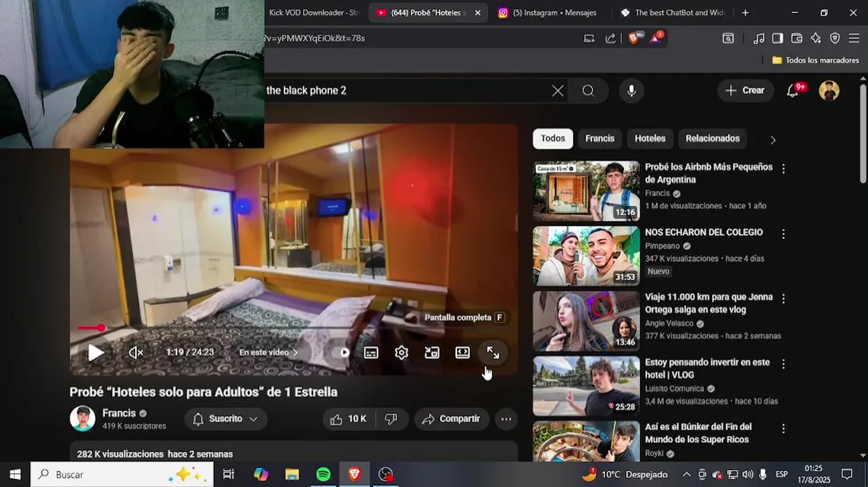Image resolution: width=868 pixels, height=487 pixels.
Task: Switch to Instagram Mensajes browser tab
Action: pos(548,13)
